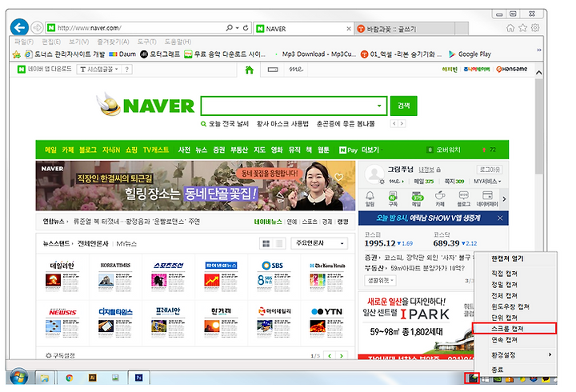Expand 더보기 in the green navigation bar
576x392 pixels.
[372, 150]
